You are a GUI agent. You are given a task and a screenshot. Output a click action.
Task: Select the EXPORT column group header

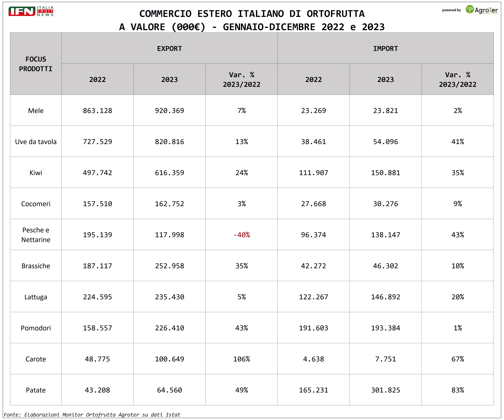169,49
